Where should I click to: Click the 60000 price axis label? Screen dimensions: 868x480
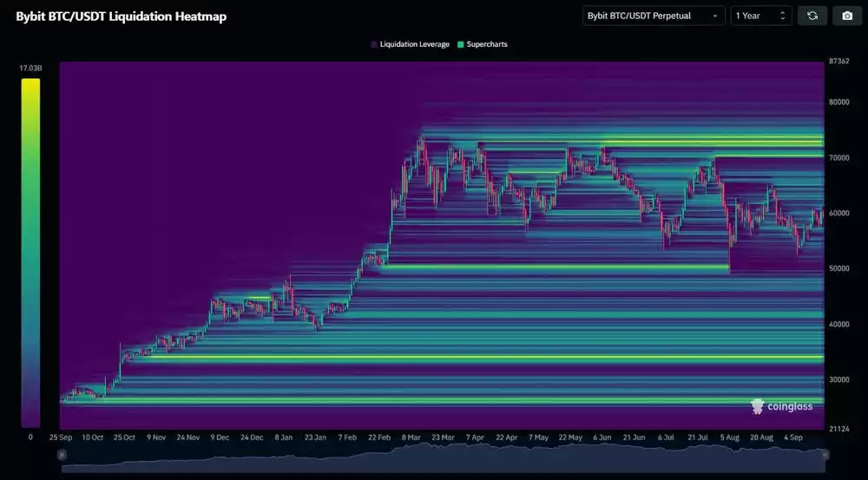839,214
